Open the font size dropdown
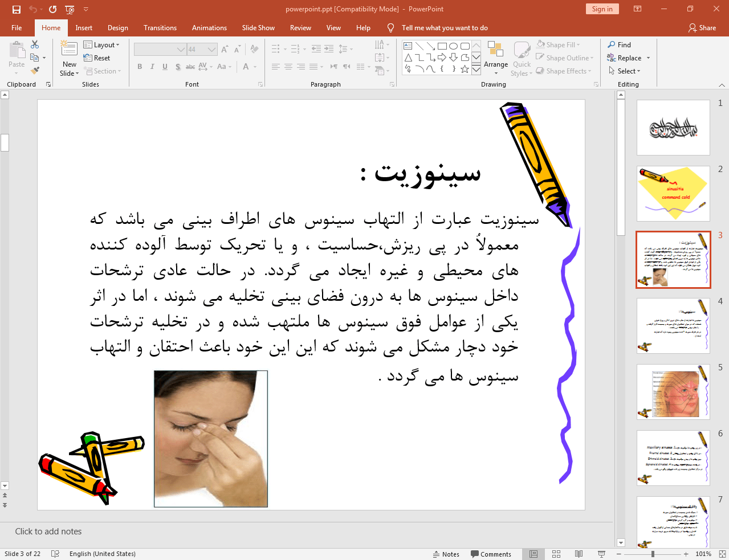The width and height of the screenshot is (729, 560). pyautogui.click(x=211, y=49)
